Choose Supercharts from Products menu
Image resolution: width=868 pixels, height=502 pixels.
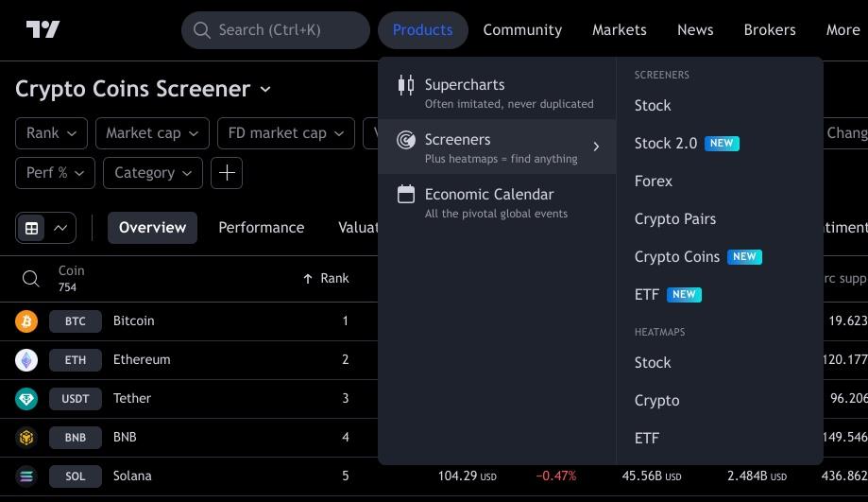coord(497,93)
